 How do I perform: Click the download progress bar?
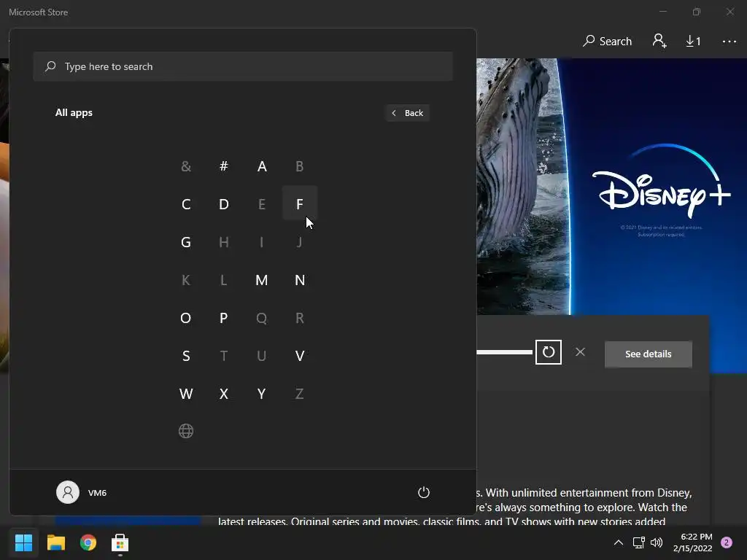click(505, 352)
